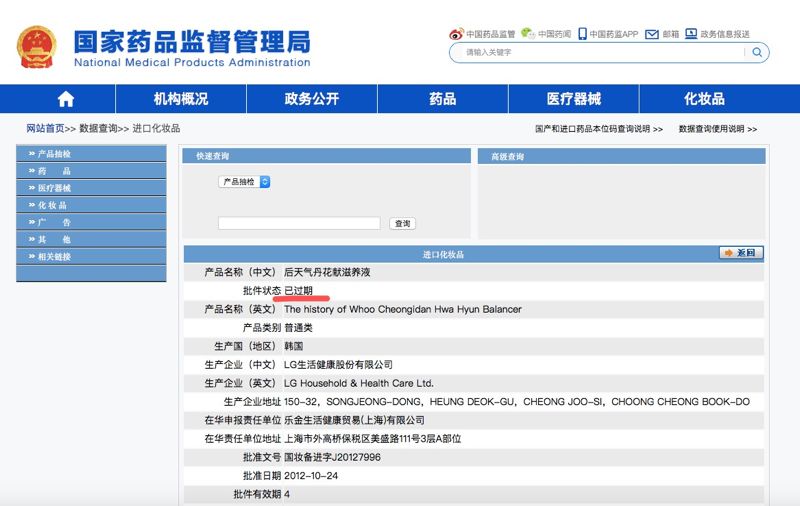Open the 药品 navigation tab
This screenshot has width=800, height=506.
coord(443,99)
